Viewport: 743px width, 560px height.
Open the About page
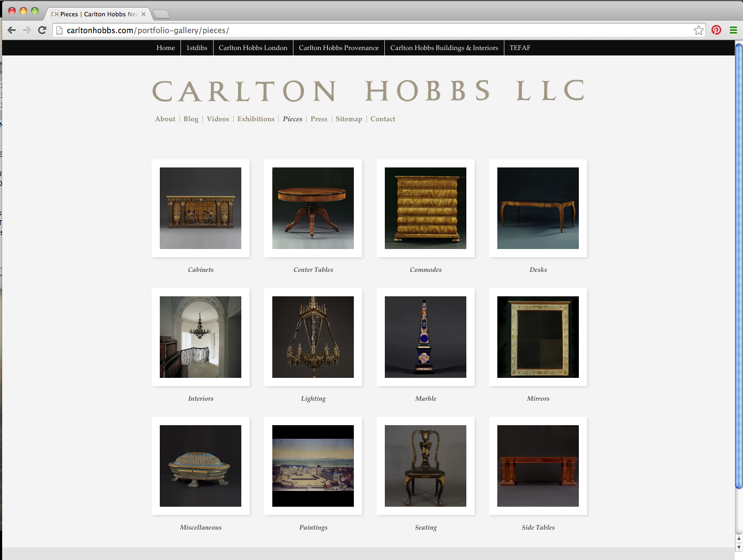[x=165, y=119]
